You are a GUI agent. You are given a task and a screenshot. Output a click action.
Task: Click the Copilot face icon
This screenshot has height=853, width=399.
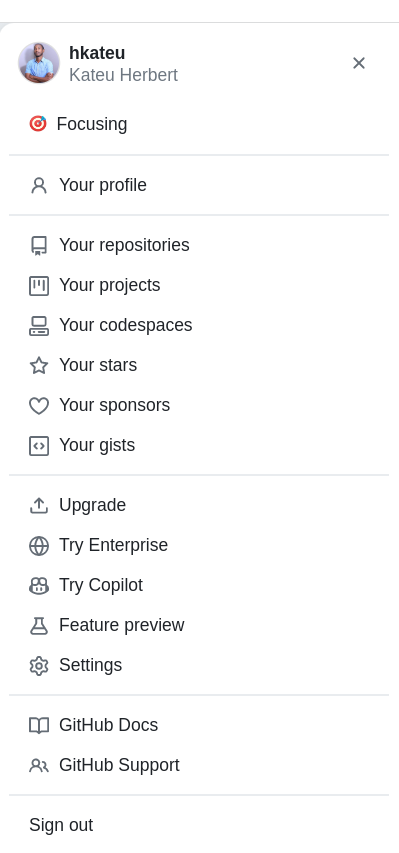click(x=39, y=585)
